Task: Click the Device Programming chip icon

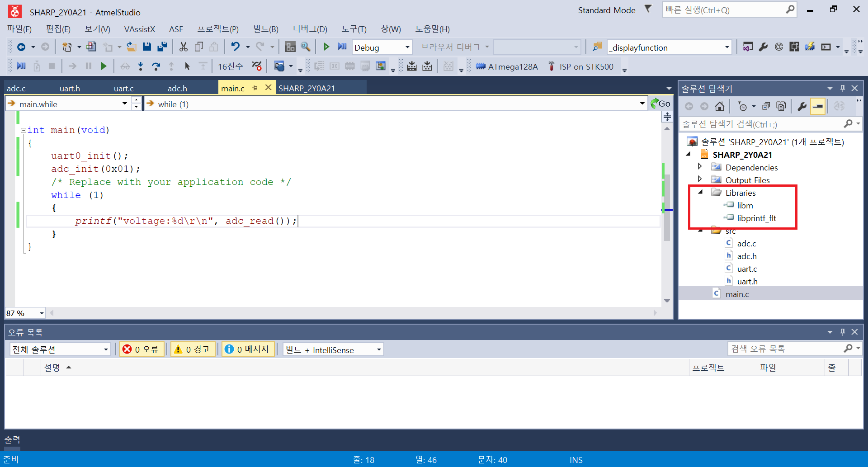Action: point(411,66)
